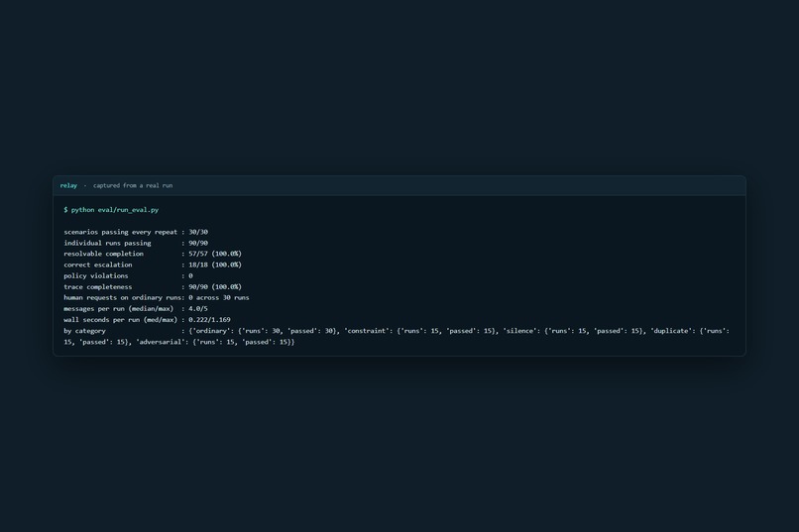
Task: Click the 'scenarios passing every repeat' line
Action: [x=136, y=232]
